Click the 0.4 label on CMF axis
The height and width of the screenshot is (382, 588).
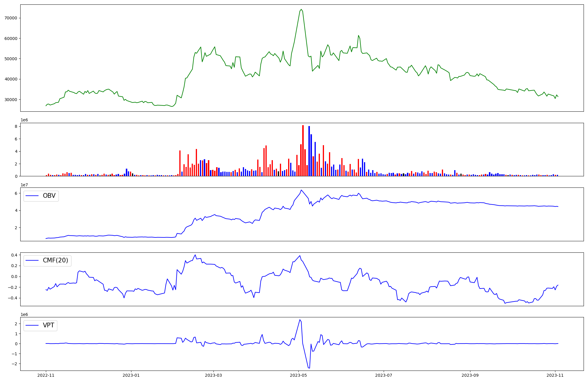14,255
